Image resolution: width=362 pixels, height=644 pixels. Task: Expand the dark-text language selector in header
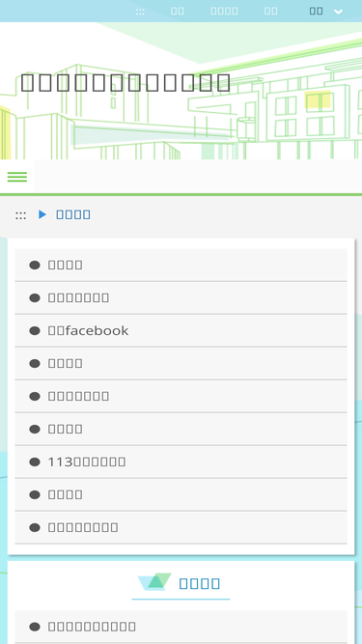(x=326, y=11)
